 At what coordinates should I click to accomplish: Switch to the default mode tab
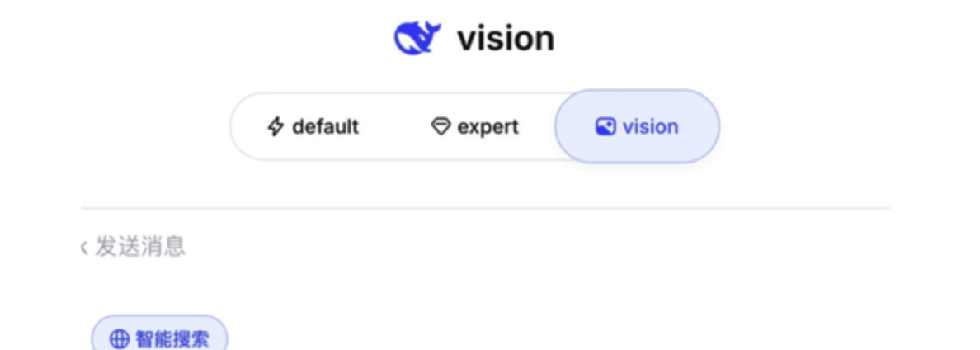[313, 127]
